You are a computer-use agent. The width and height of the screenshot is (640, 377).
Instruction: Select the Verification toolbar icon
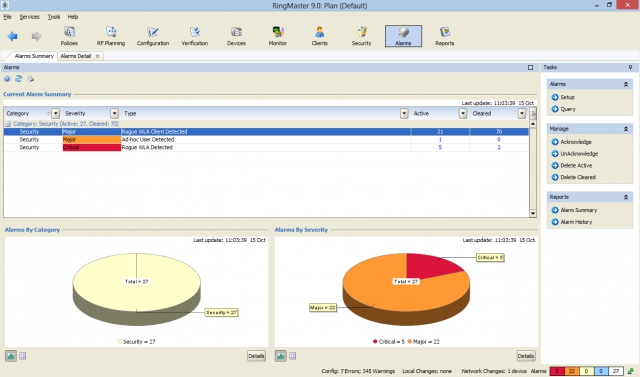click(x=195, y=36)
